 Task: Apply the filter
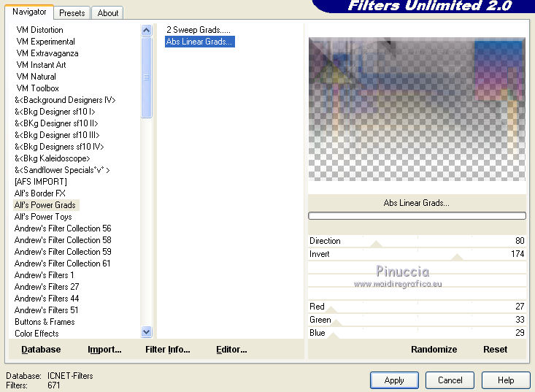tap(394, 380)
